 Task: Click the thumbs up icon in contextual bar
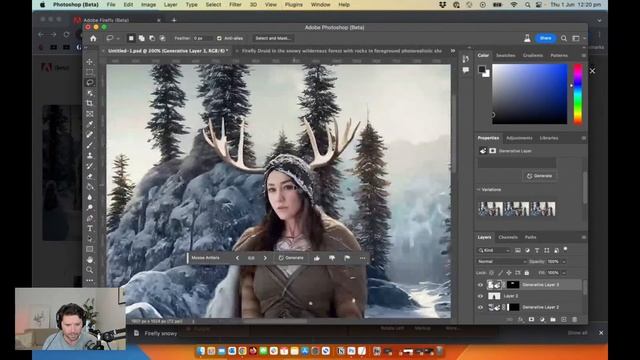pyautogui.click(x=317, y=258)
